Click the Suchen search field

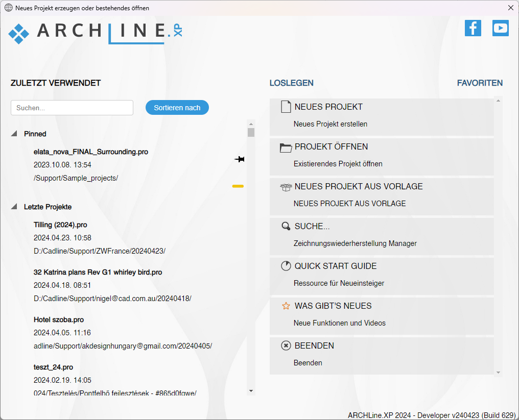tap(72, 108)
